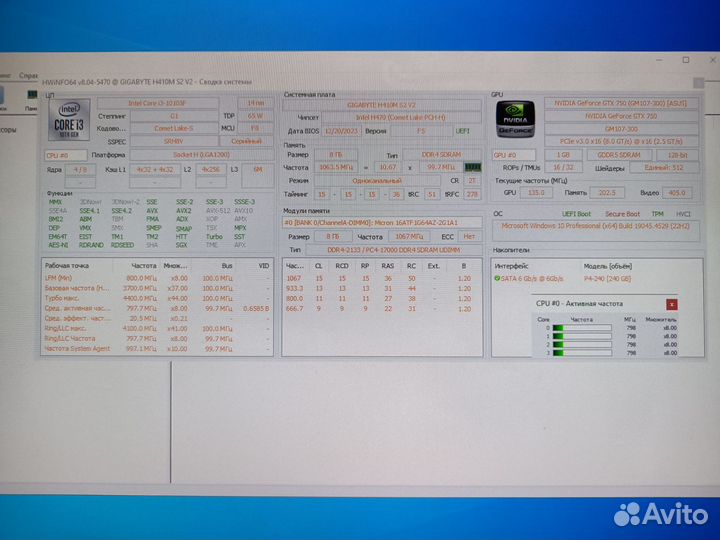Click the Core 3 frequency bar
720x540 pixels.
coord(582,353)
